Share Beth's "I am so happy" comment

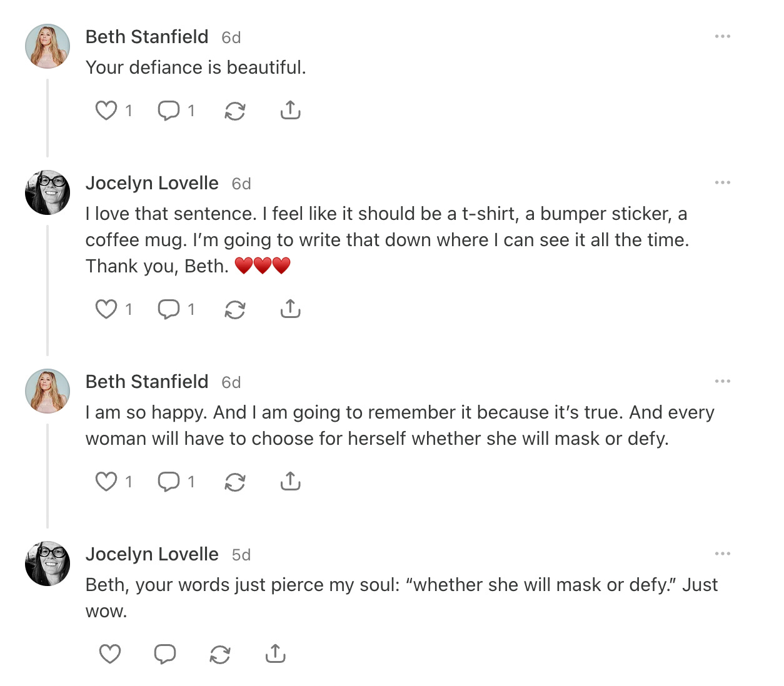290,482
